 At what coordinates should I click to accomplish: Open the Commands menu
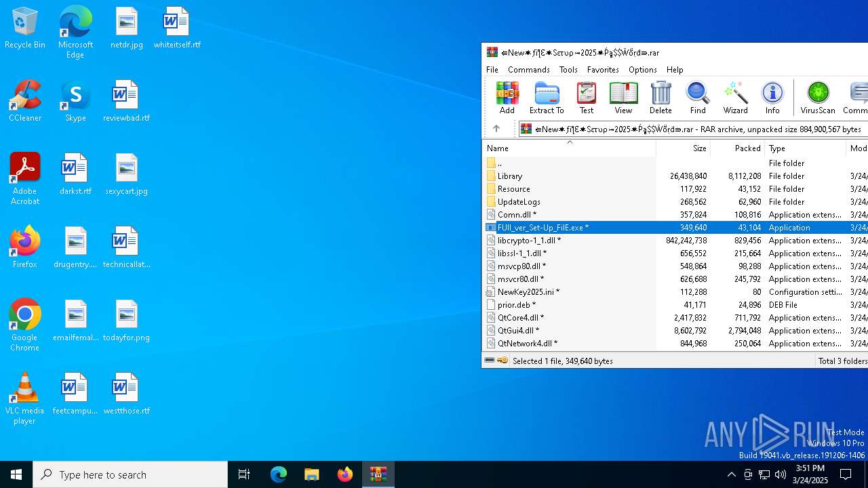(529, 70)
